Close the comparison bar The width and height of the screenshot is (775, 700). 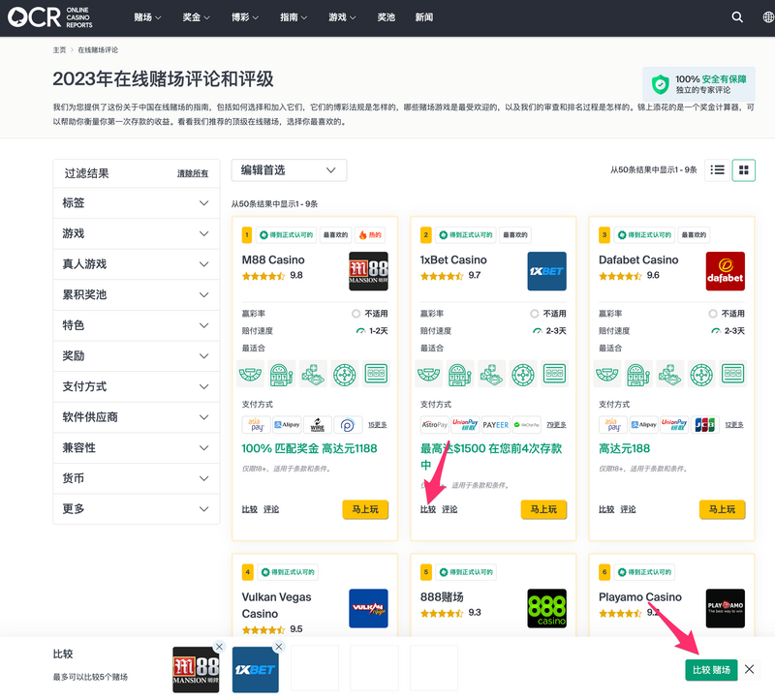point(749,669)
